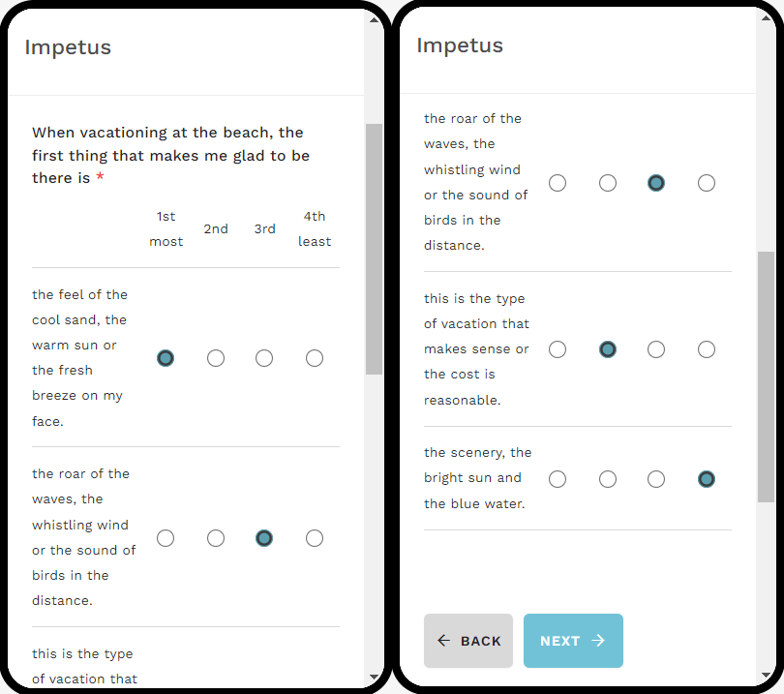Click the right panel's vertical scrollbar thumb
This screenshot has width=784, height=694.
[766, 376]
